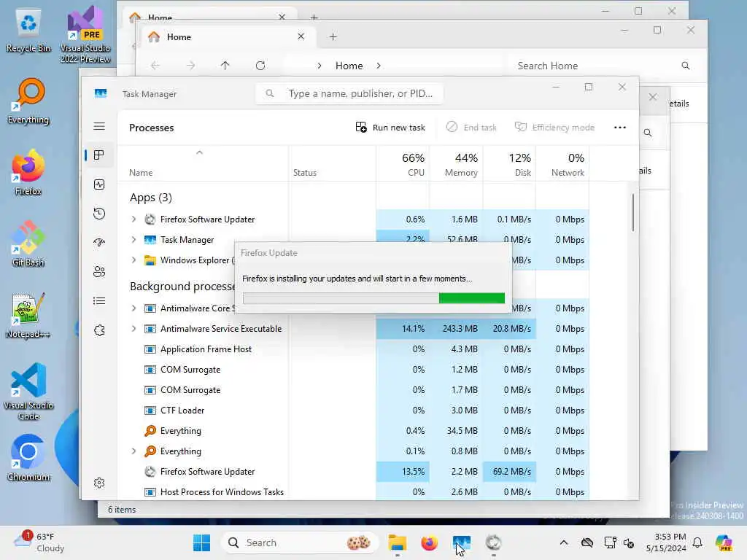The height and width of the screenshot is (560, 747).
Task: Click the back arrow in File Explorer
Action: (155, 66)
